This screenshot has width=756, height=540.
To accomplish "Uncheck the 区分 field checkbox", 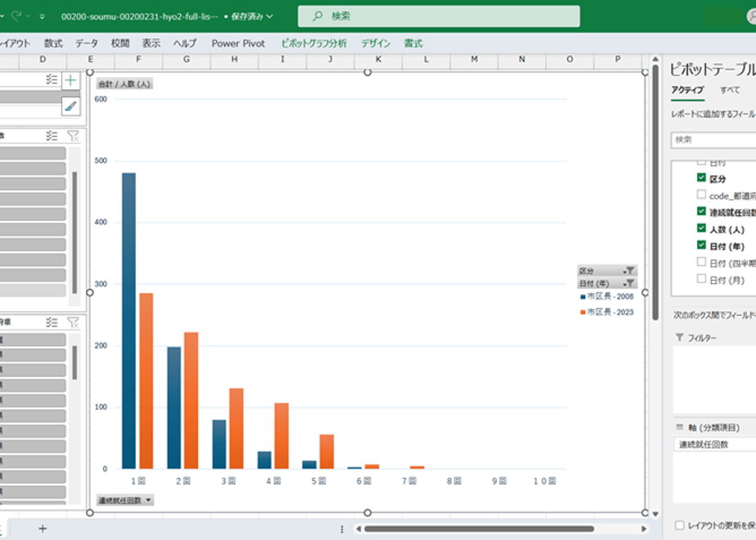I will [701, 178].
